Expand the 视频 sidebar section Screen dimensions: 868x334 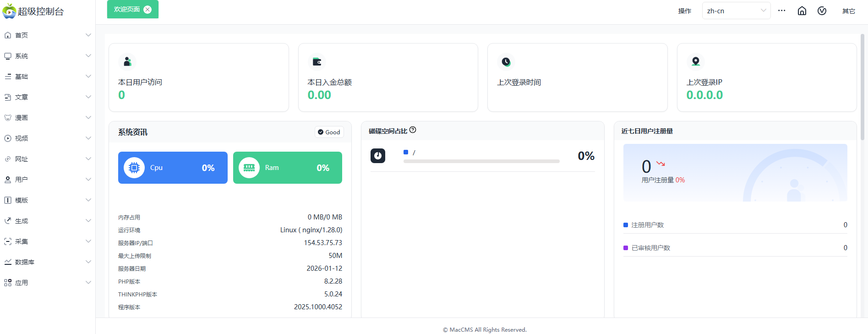point(48,138)
